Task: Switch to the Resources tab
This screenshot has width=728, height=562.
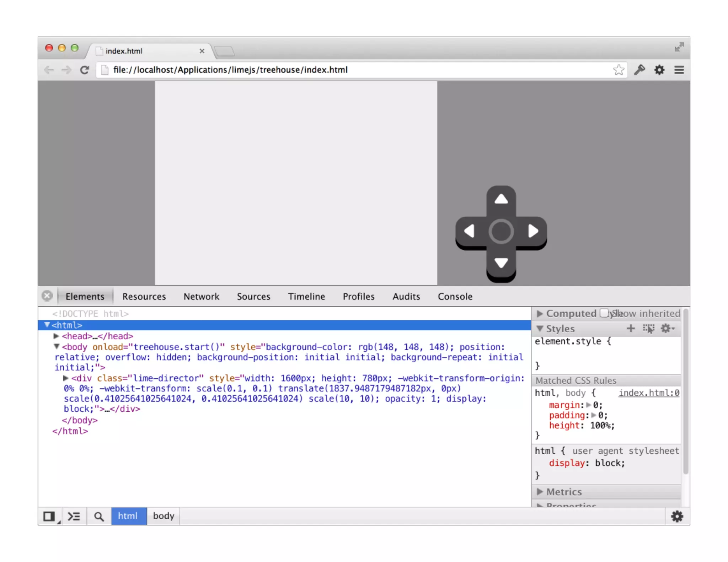Action: click(144, 296)
